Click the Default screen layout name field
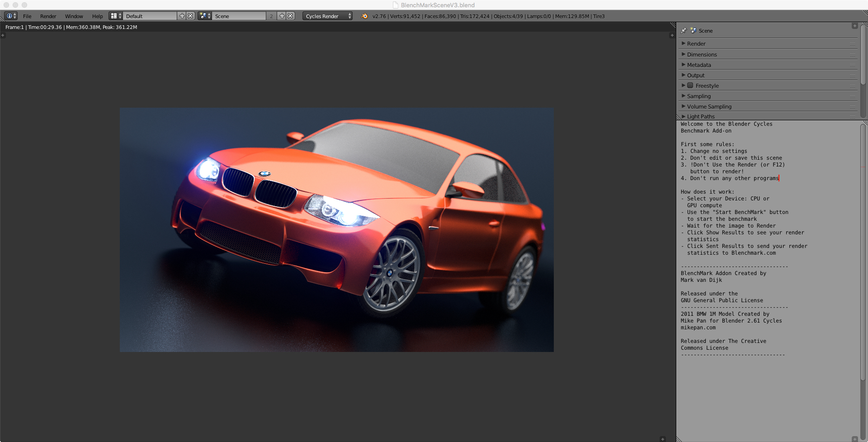Image resolution: width=868 pixels, height=442 pixels. coord(150,16)
